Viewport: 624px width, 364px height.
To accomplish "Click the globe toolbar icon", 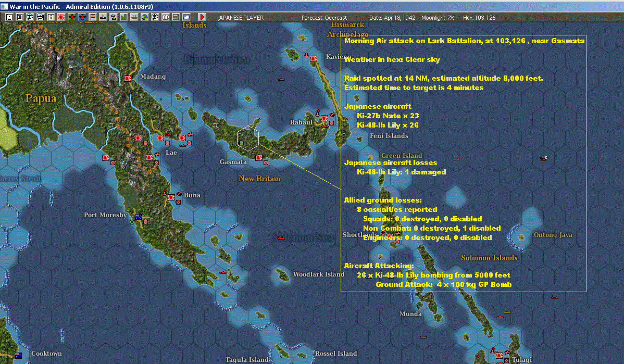I will point(144,17).
